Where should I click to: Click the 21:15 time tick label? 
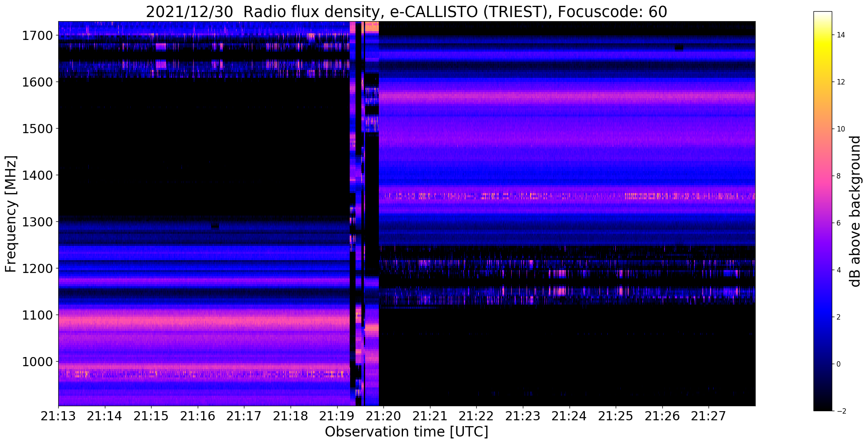coord(151,416)
